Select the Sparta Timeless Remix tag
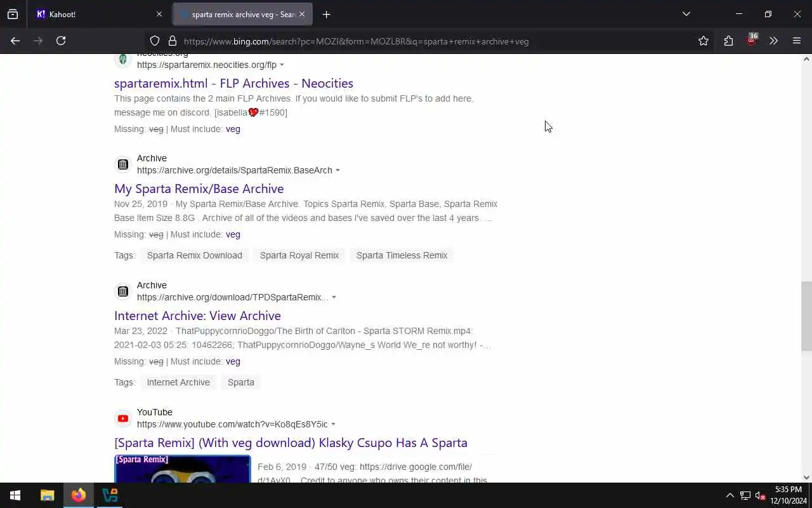This screenshot has height=508, width=812. click(402, 255)
